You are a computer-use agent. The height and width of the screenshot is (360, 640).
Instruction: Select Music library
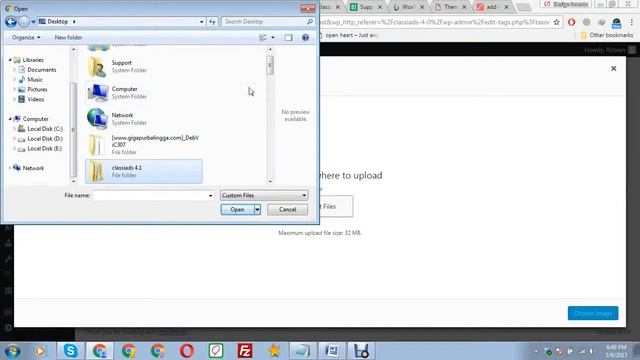point(35,80)
